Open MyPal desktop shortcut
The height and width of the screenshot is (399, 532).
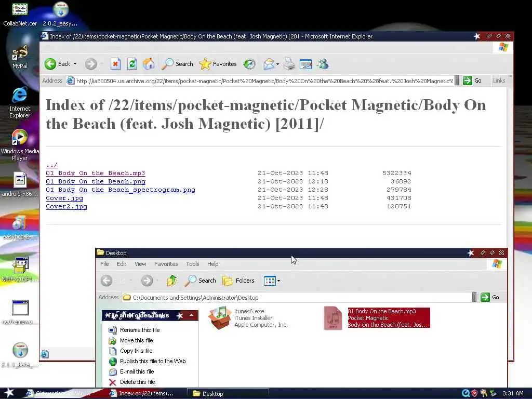click(20, 56)
